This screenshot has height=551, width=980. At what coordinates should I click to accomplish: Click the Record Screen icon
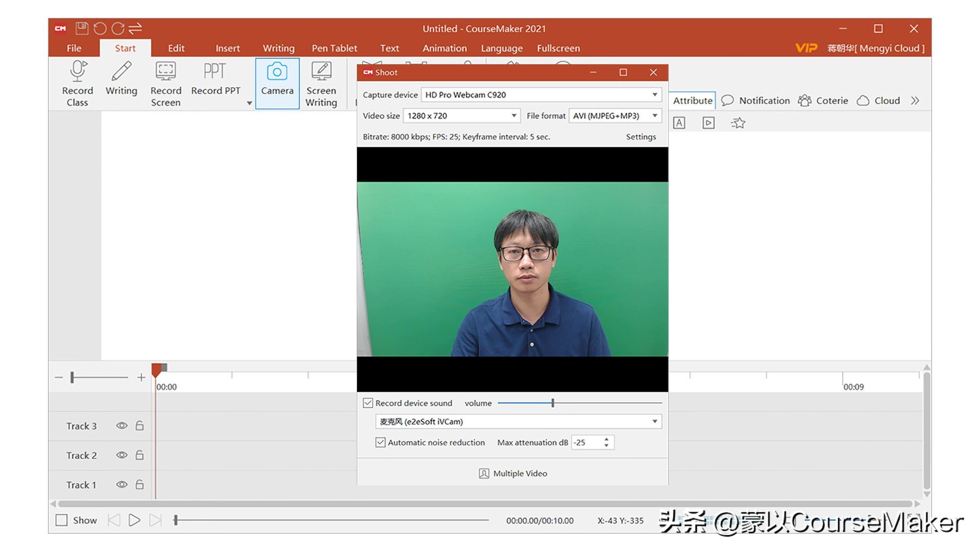pyautogui.click(x=165, y=72)
